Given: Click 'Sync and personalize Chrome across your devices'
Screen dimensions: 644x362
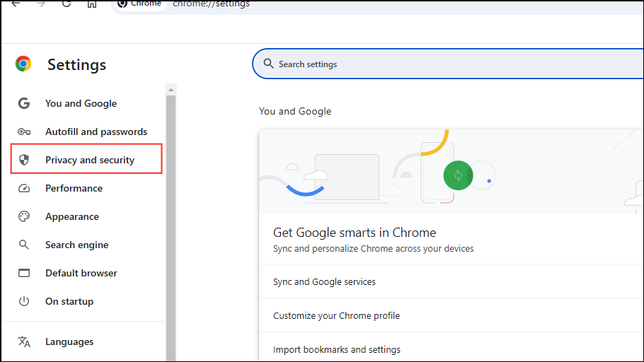Looking at the screenshot, I should click(374, 249).
